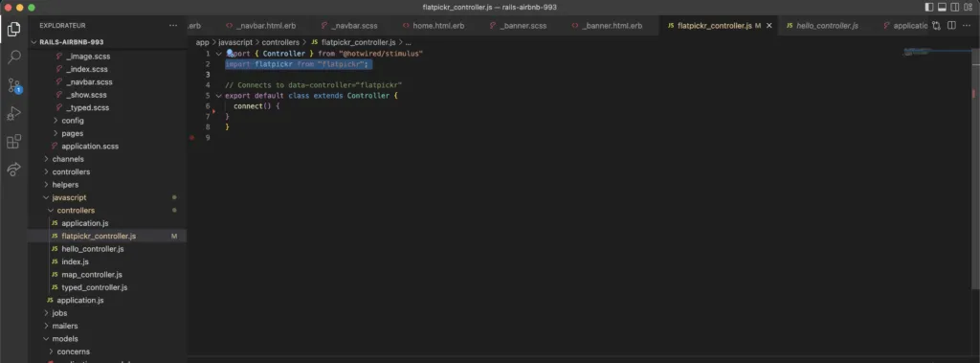Toggle primary sidebar layout icon in title bar
This screenshot has width=980, height=363.
(x=928, y=7)
